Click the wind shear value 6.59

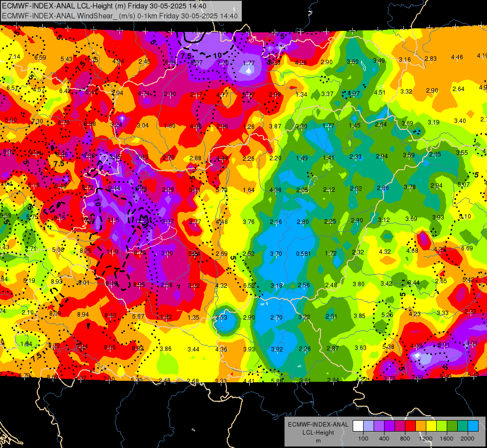40,58
